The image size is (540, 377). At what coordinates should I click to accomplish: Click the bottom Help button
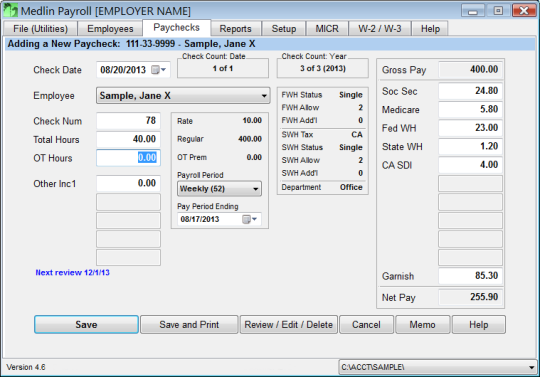479,324
